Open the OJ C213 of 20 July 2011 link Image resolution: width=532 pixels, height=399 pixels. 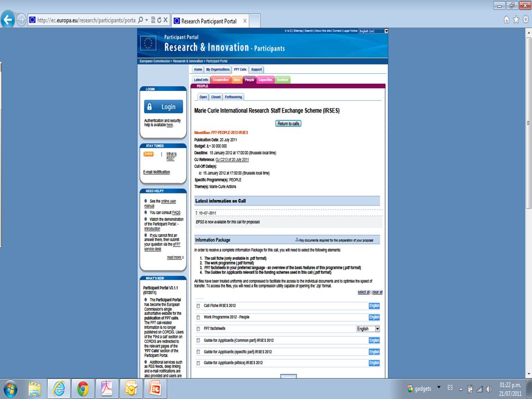pyautogui.click(x=232, y=160)
